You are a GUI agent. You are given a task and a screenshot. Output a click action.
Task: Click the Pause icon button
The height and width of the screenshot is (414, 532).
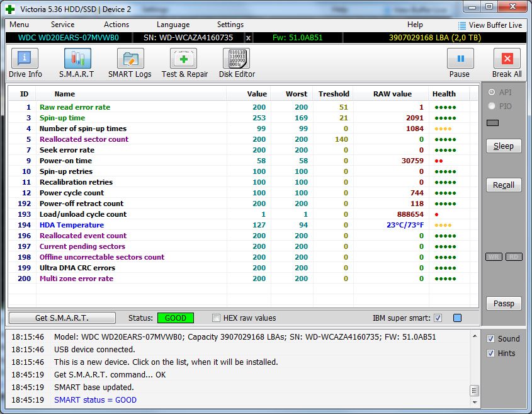point(460,59)
